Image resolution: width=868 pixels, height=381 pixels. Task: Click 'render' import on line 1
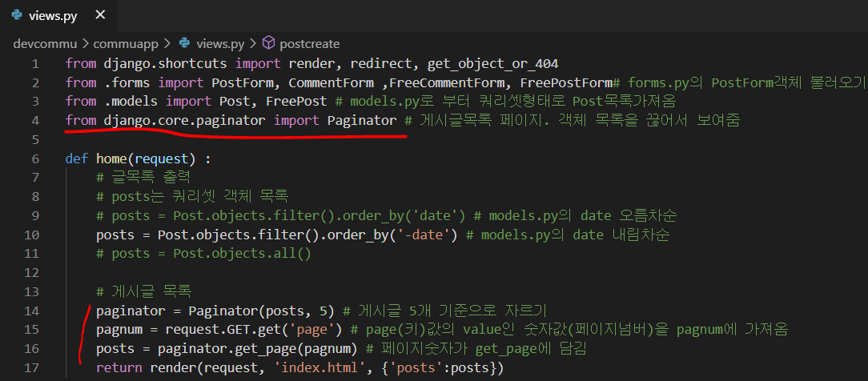(x=311, y=63)
